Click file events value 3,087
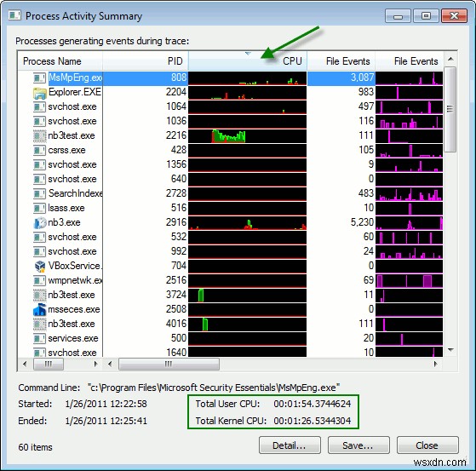 [362, 78]
